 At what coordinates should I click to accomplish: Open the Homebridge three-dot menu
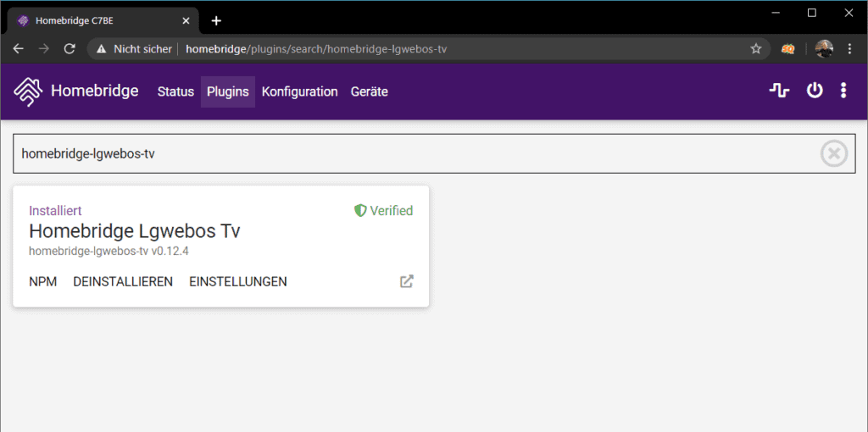843,91
